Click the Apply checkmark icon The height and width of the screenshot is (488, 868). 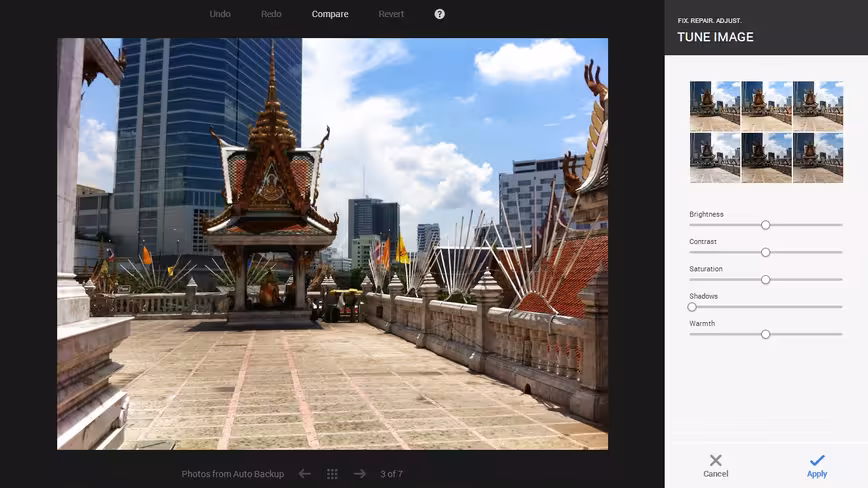tap(817, 460)
